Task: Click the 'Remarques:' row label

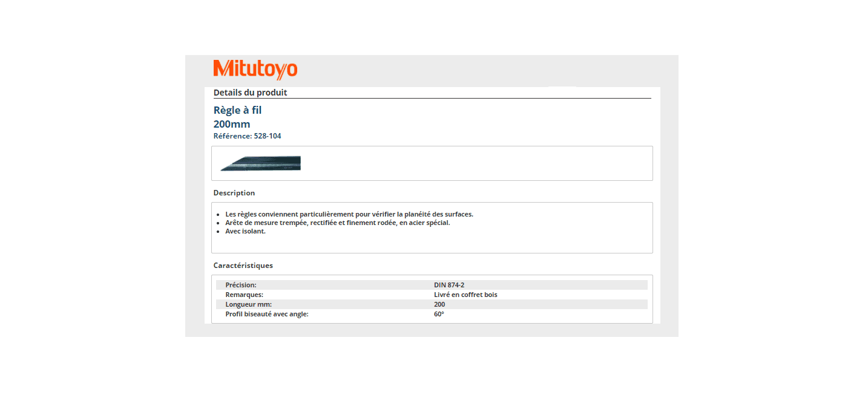Action: (244, 295)
